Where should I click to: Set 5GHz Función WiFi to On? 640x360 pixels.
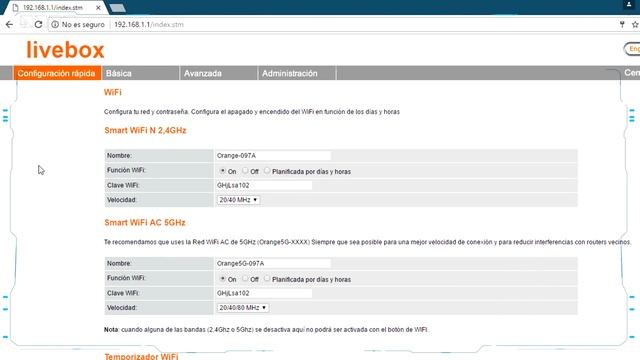(222, 278)
